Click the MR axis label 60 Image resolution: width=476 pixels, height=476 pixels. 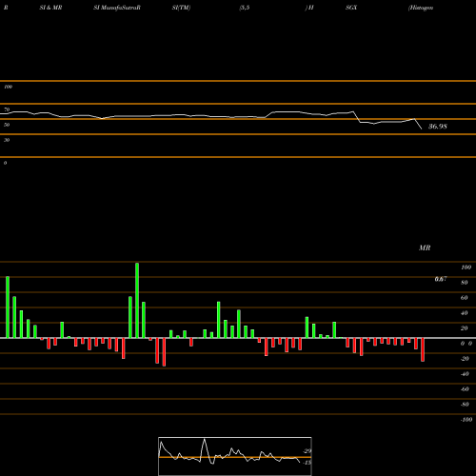[x=465, y=298]
